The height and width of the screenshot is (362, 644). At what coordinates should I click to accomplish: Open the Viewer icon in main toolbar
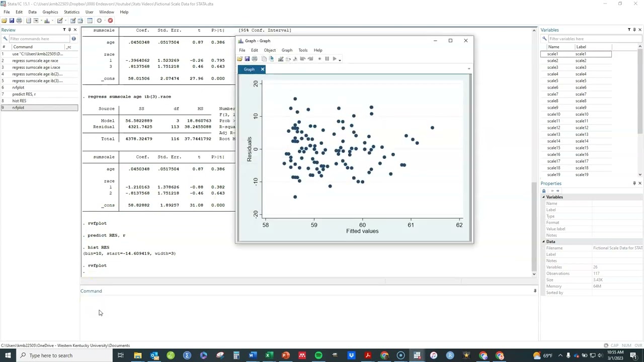(36, 21)
